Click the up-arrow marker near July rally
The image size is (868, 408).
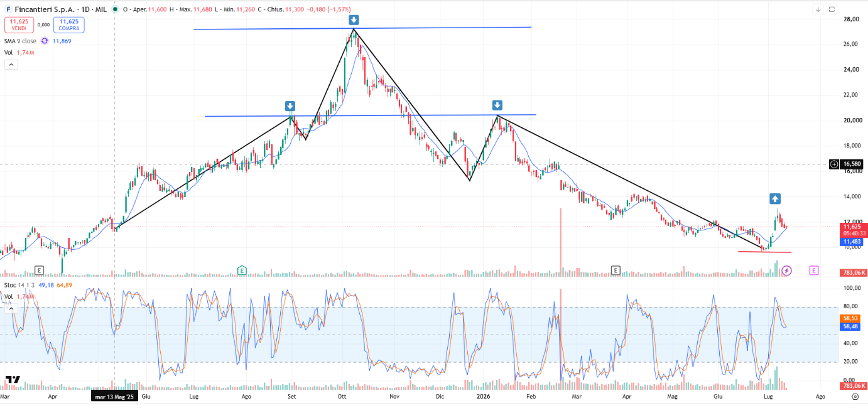pos(775,199)
